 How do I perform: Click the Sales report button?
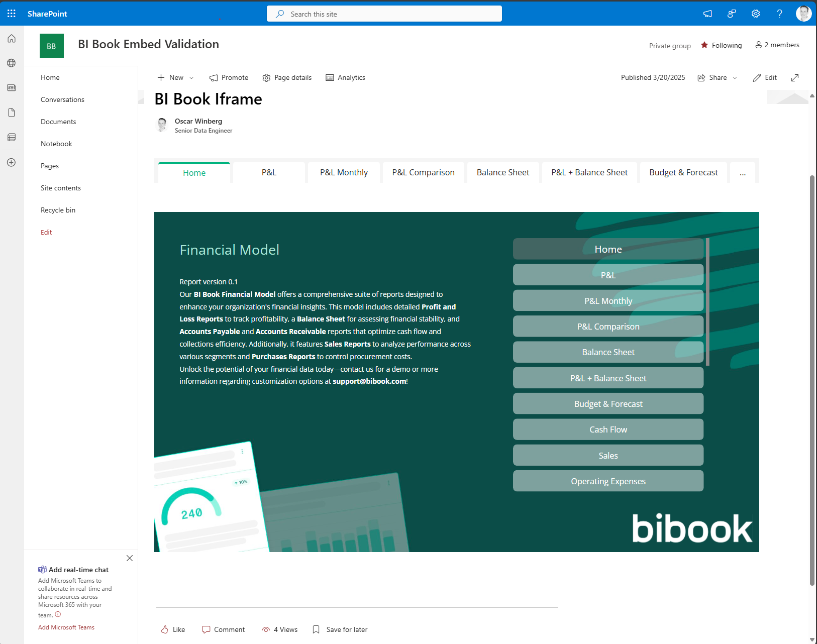pyautogui.click(x=608, y=455)
